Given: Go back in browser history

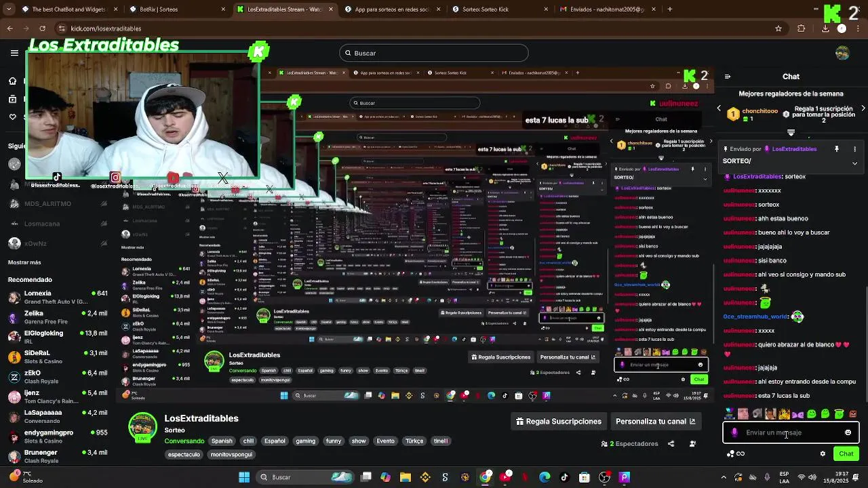Looking at the screenshot, I should [x=9, y=28].
